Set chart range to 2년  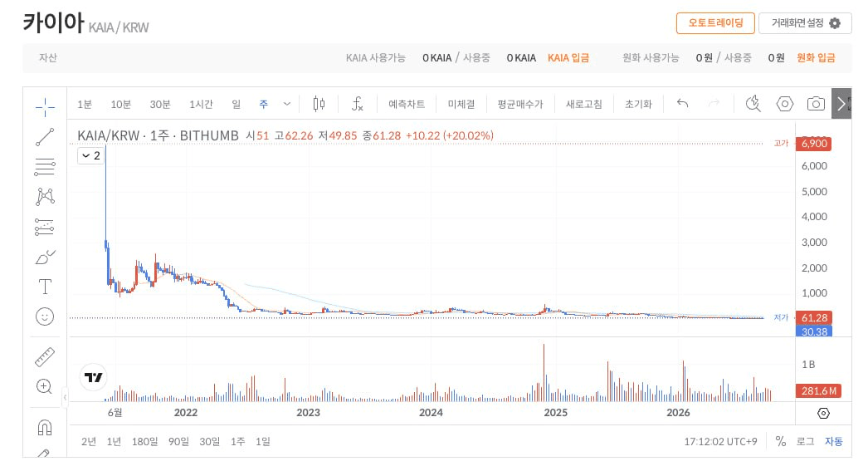click(x=89, y=442)
